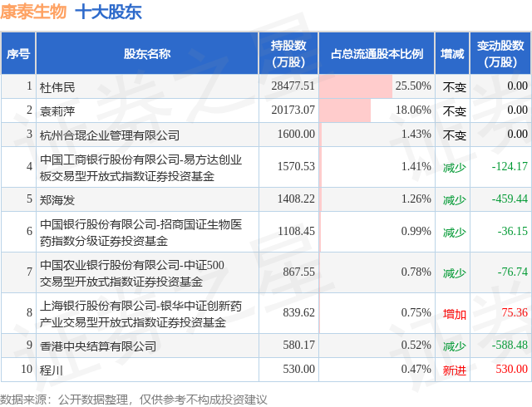Click the 数据来源 disclaimer footer text
Viewport: 532px width, 407px height.
click(133, 400)
